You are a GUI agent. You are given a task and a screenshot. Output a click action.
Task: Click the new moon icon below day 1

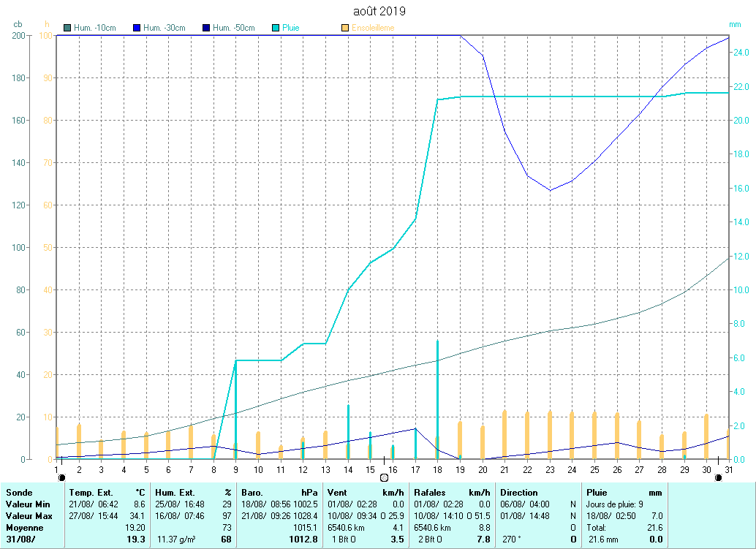click(x=61, y=477)
